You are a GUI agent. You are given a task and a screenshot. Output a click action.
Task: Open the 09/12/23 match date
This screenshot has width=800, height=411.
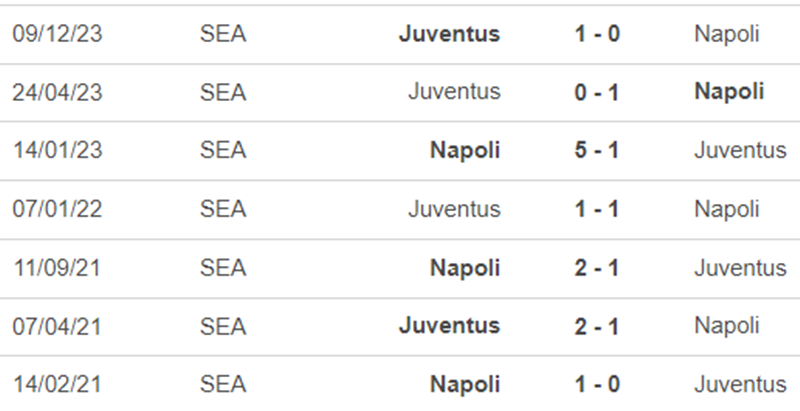click(57, 34)
